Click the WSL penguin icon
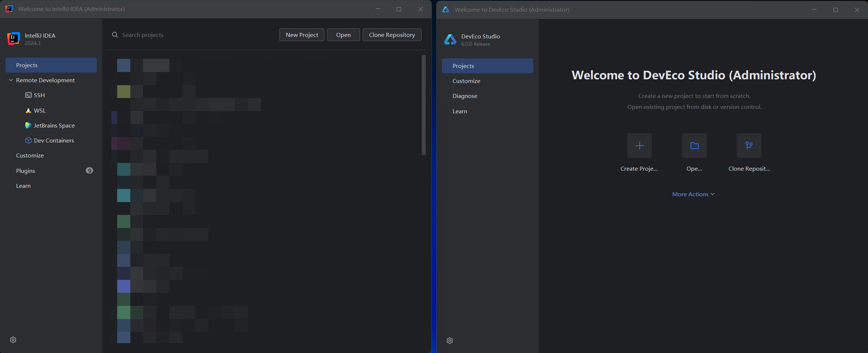Screen dimensions: 868x353 pyautogui.click(x=28, y=110)
